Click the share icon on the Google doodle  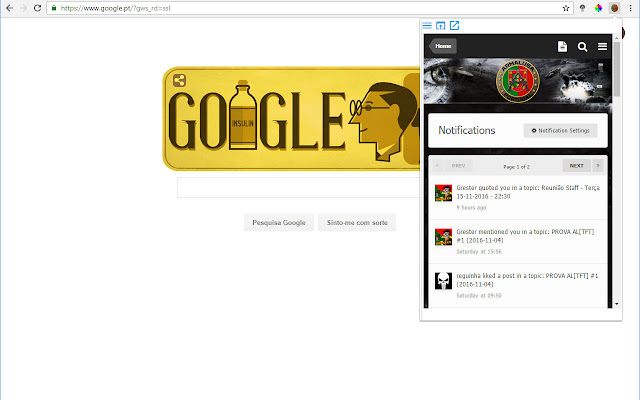[x=179, y=80]
